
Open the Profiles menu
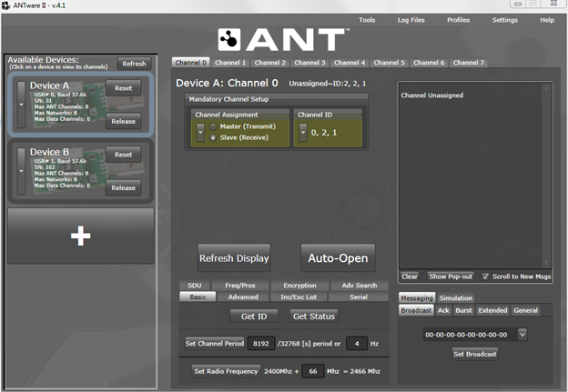[458, 20]
